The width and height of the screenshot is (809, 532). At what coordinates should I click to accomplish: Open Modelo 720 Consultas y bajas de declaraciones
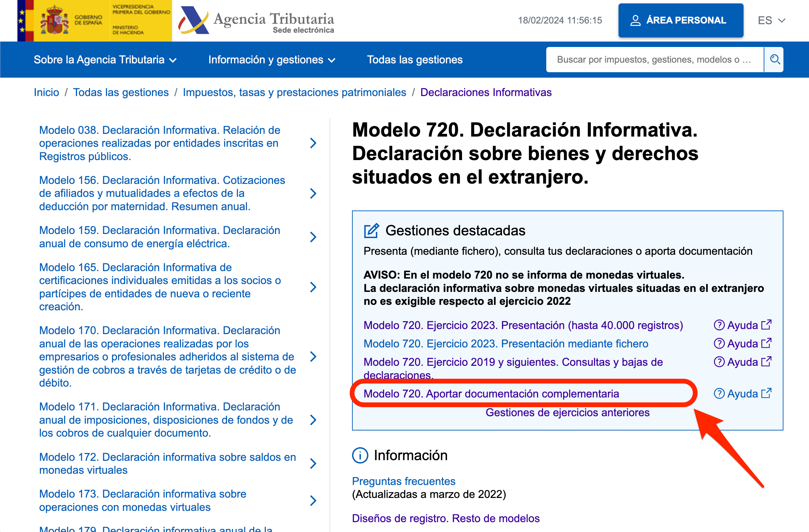coord(513,369)
